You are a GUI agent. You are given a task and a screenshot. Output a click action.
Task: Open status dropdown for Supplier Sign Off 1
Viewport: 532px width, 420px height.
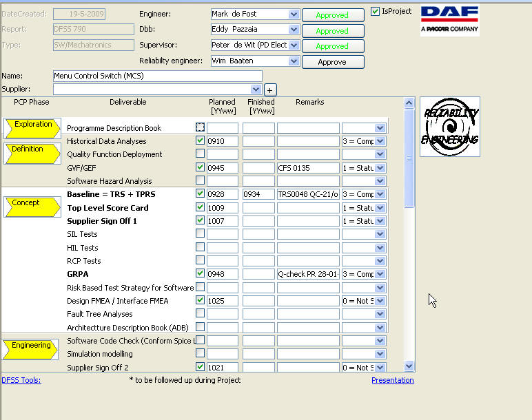pos(380,221)
